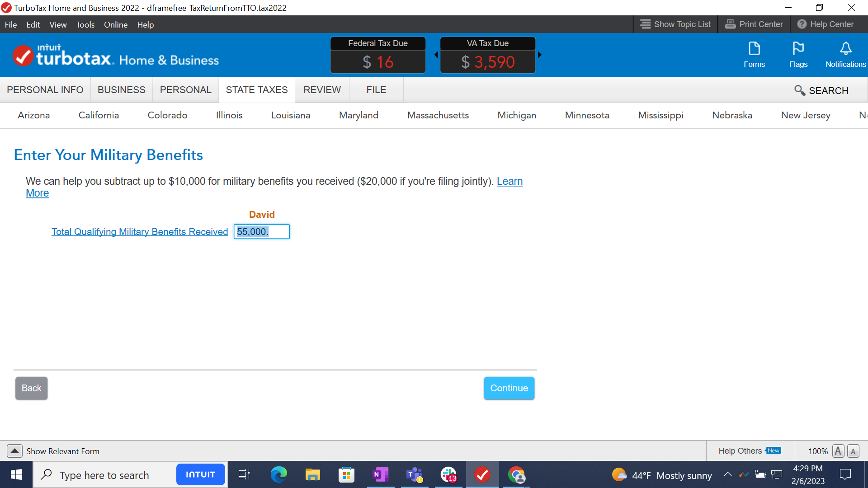This screenshot has width=868, height=488.
Task: Click the TurboTax taskbar icon
Action: [482, 474]
